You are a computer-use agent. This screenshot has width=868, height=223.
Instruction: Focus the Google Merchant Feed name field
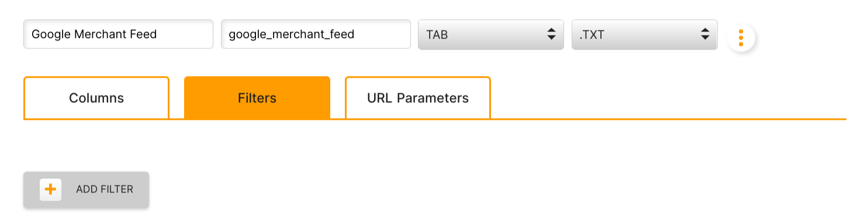tap(118, 35)
